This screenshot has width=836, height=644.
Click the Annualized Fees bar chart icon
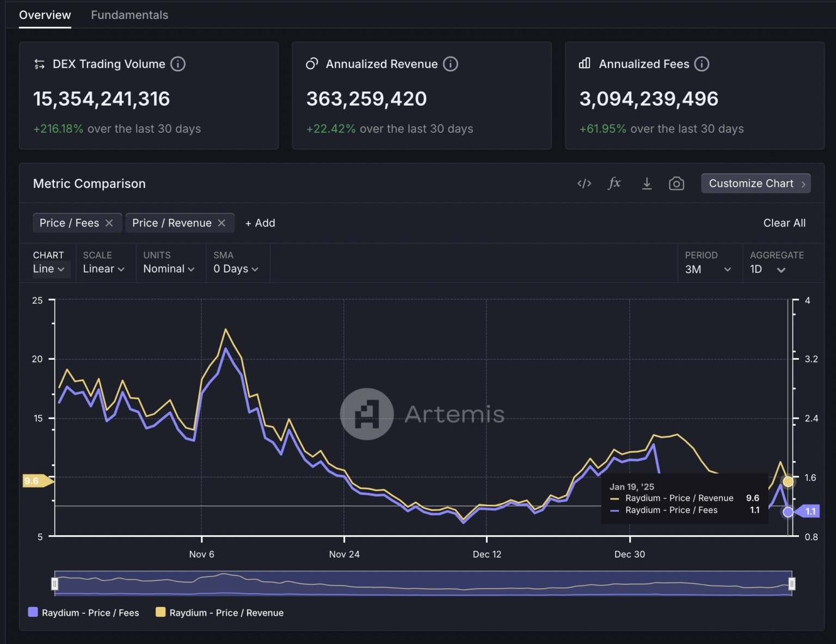585,63
